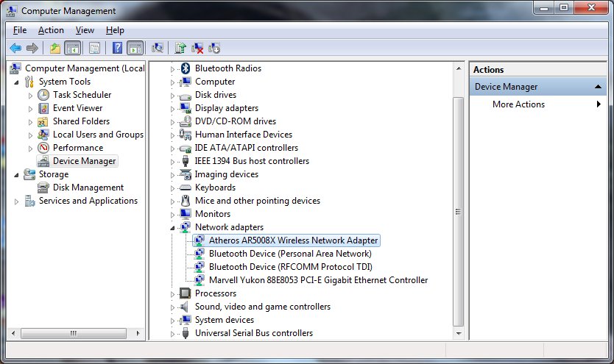Click the left tree horizontal scroll left arrow

coord(13,334)
